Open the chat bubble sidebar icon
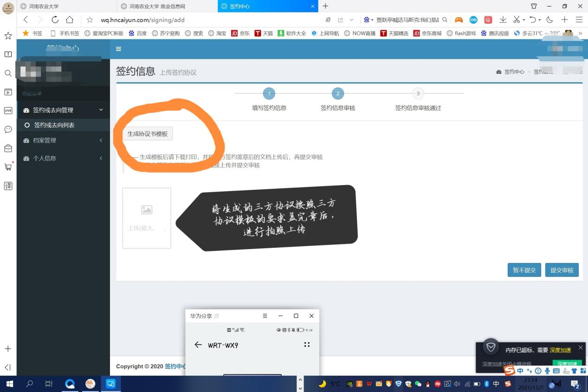588x392 pixels. pos(8,129)
